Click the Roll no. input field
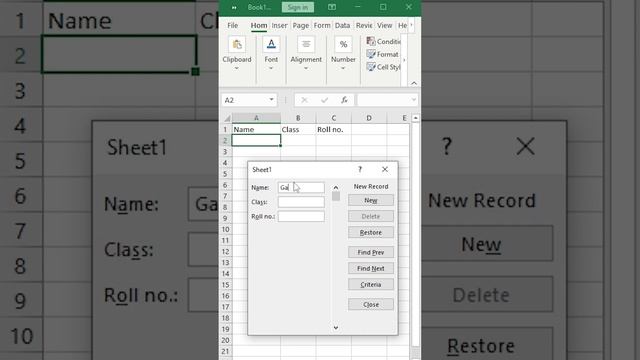640x360 pixels. 301,216
